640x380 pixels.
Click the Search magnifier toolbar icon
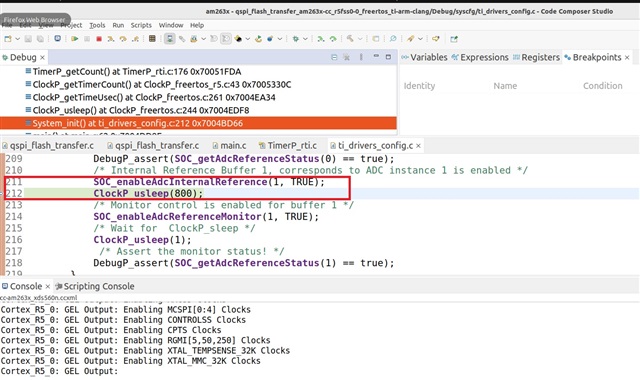tap(393, 39)
